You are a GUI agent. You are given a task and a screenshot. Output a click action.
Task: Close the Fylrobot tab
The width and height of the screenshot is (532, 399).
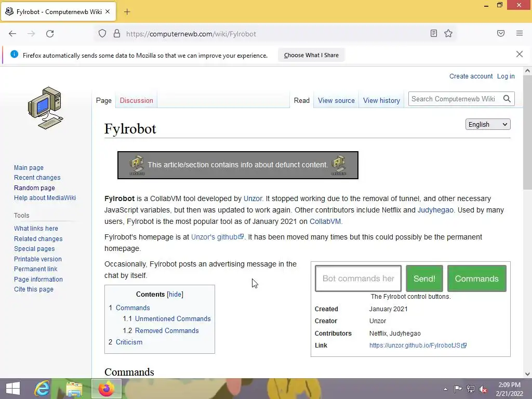(108, 11)
